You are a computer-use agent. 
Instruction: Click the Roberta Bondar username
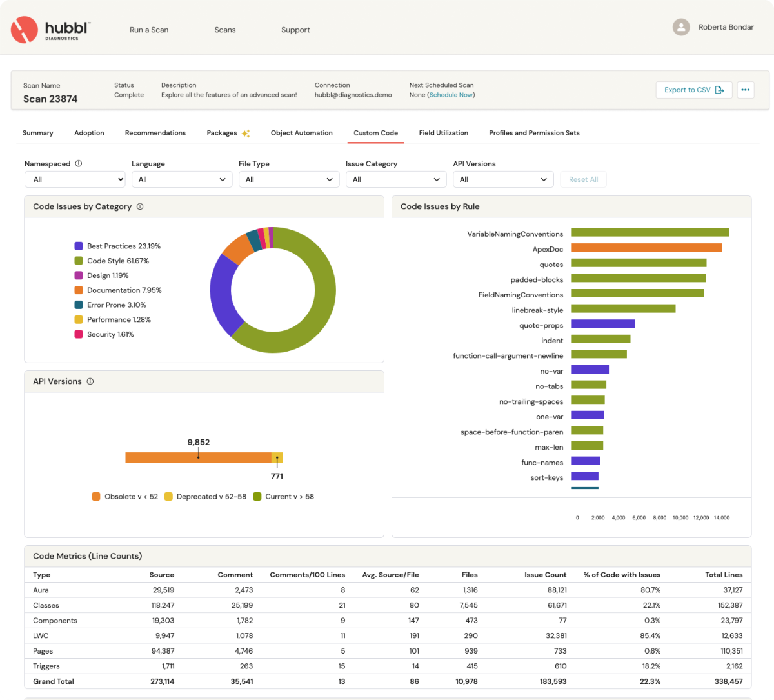tap(726, 27)
